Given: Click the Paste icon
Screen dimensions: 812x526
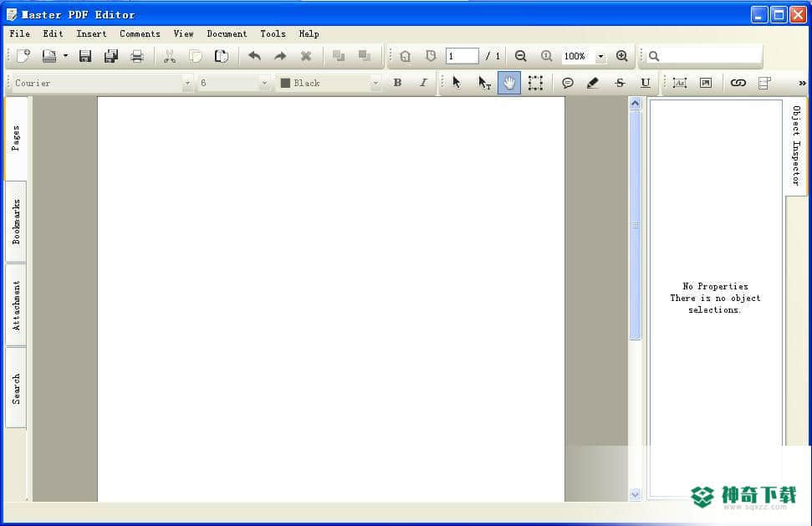Looking at the screenshot, I should coord(221,56).
